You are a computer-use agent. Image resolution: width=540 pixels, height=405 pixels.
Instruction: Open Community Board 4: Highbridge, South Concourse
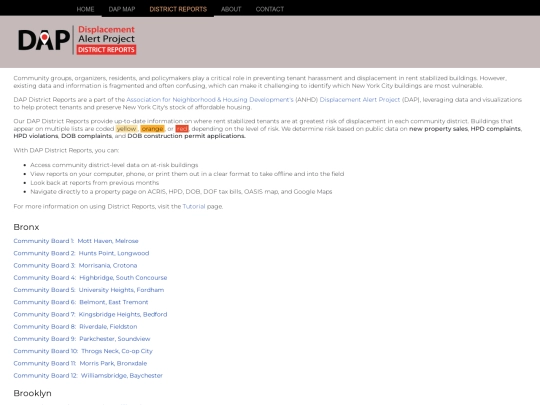tap(90, 278)
